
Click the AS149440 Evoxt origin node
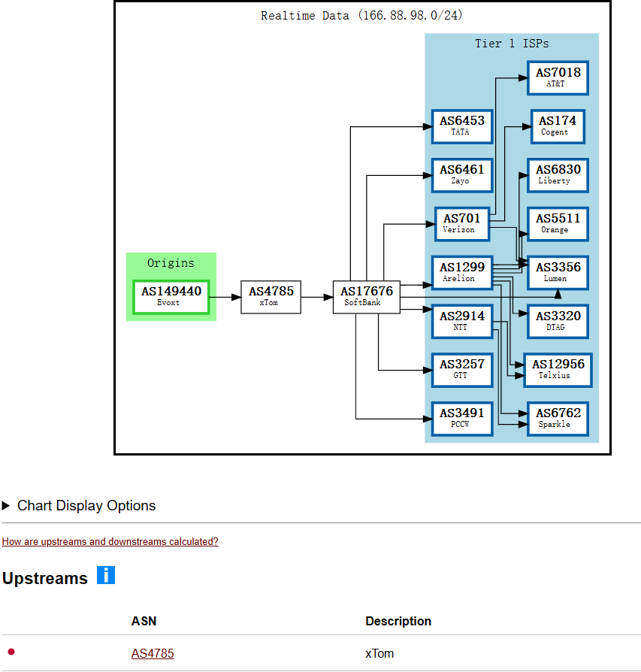pos(171,297)
